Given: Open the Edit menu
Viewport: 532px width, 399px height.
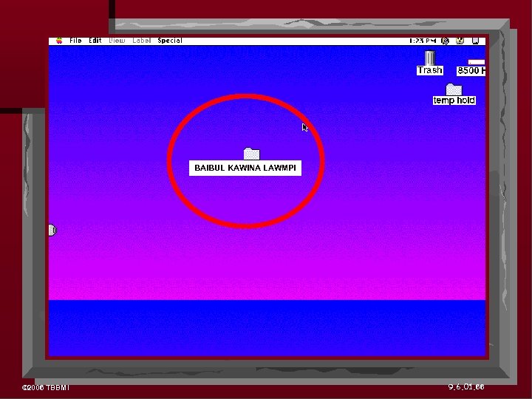Looking at the screenshot, I should pyautogui.click(x=95, y=41).
